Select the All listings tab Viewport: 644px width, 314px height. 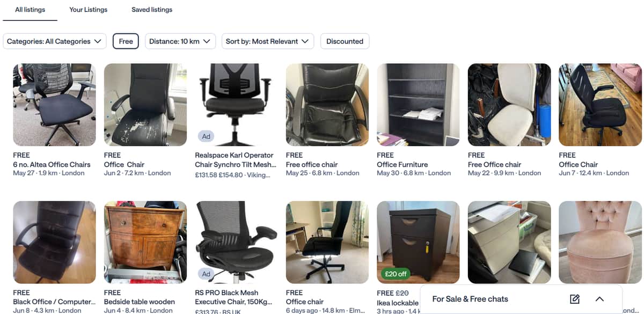[30, 10]
